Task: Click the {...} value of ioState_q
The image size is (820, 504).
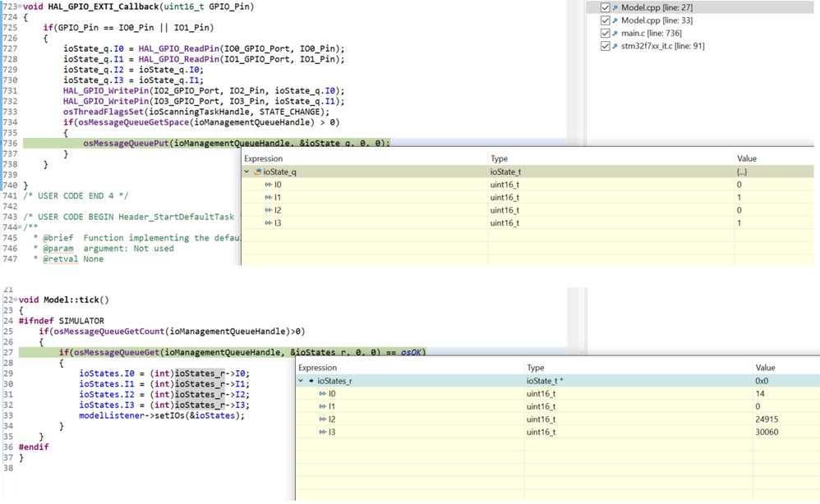Action: 742,172
